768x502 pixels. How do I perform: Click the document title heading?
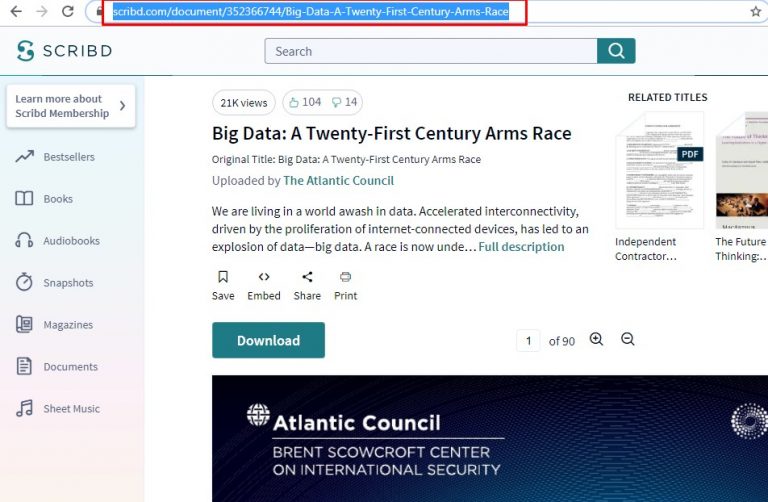[x=392, y=134]
